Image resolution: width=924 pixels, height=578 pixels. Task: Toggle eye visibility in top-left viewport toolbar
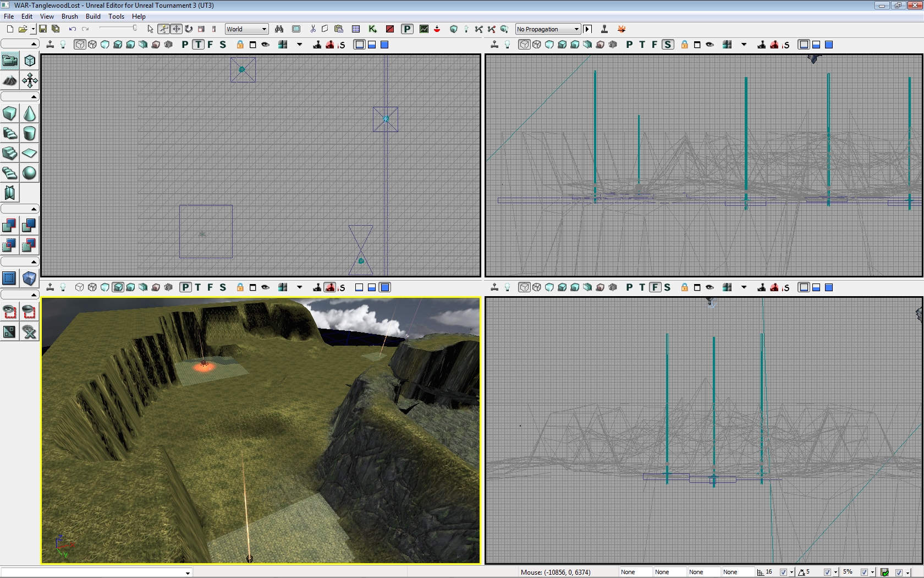click(x=265, y=45)
